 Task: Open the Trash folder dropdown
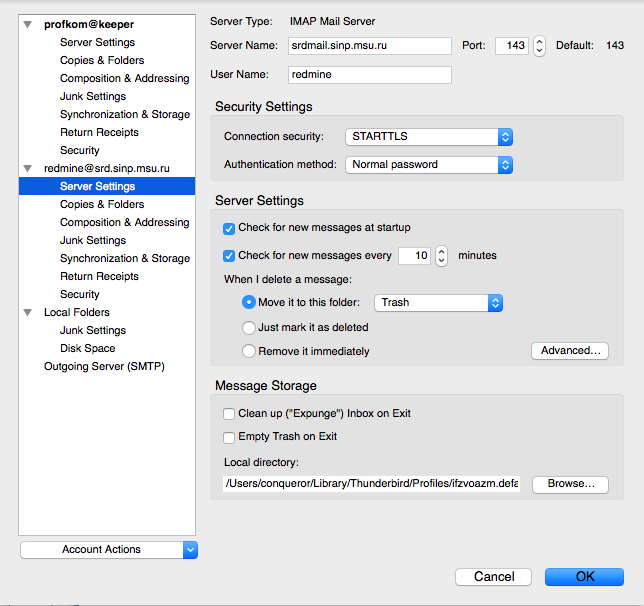point(438,302)
